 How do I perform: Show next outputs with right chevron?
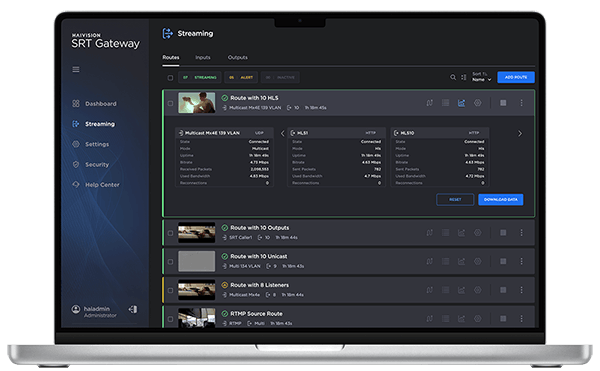click(520, 133)
